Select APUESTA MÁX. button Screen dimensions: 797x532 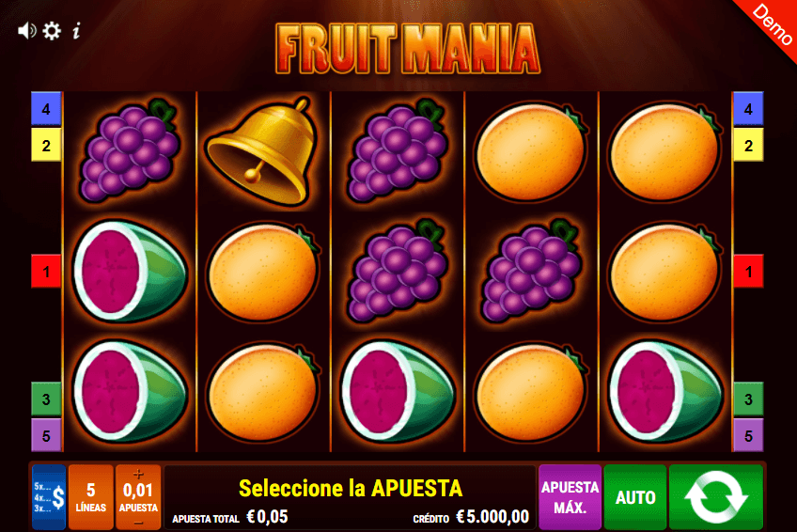[570, 496]
